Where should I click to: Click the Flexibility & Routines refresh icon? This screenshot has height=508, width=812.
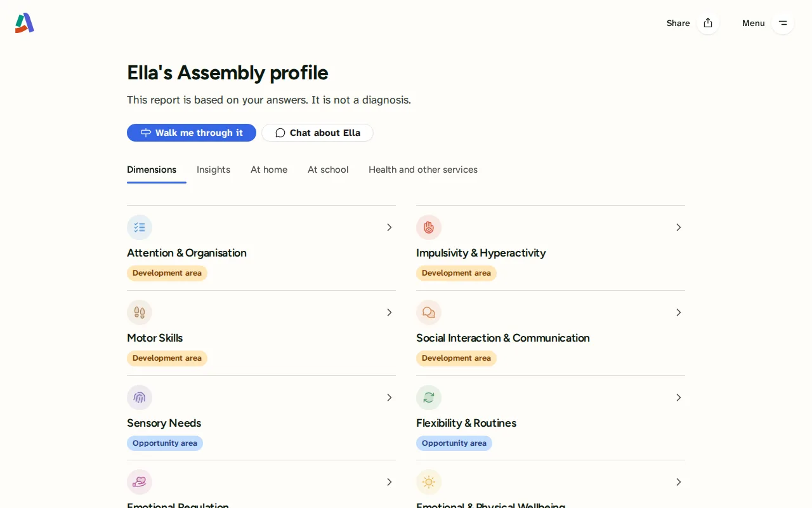point(429,398)
